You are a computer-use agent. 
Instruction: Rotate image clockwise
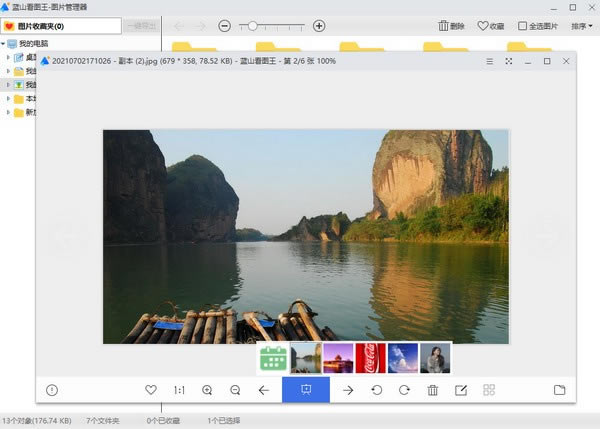click(404, 390)
